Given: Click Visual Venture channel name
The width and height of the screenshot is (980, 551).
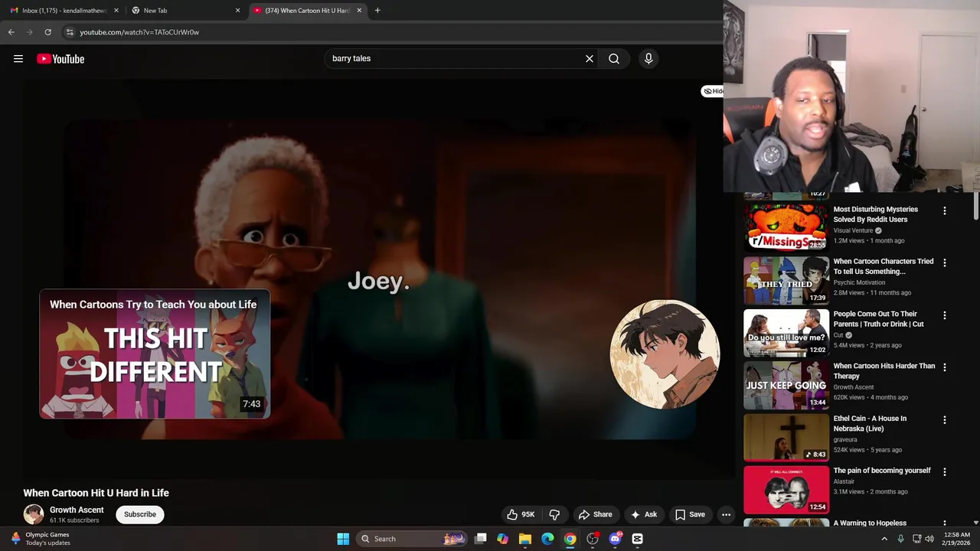Looking at the screenshot, I should click(853, 230).
